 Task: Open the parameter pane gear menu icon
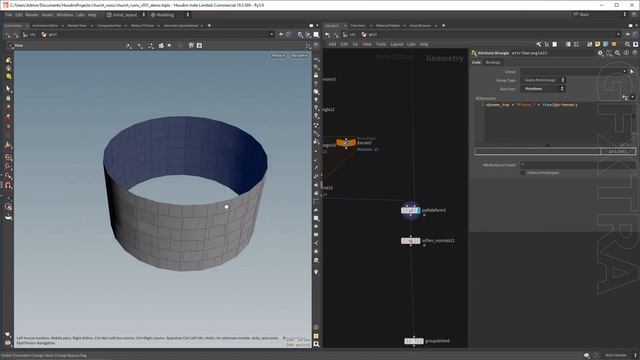pos(600,53)
